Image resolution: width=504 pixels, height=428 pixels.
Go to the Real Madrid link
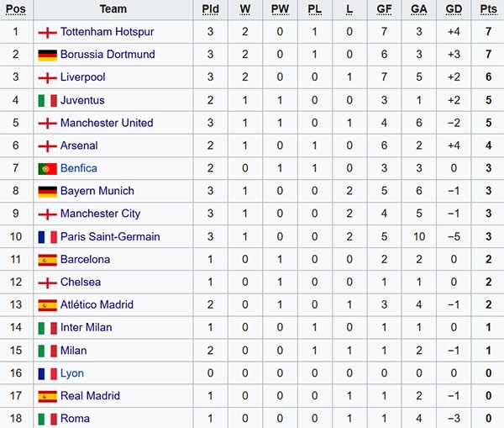[x=90, y=396]
